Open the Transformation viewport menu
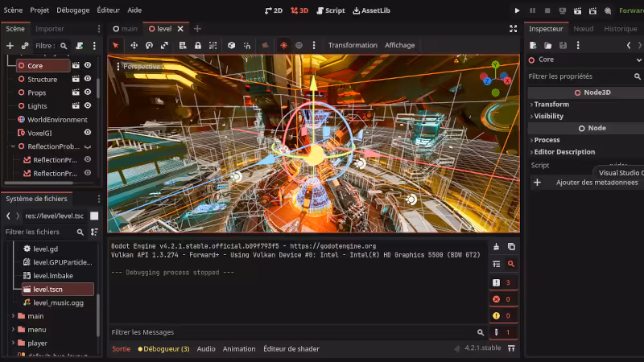Screen dimensions: 644x362 tap(353, 45)
